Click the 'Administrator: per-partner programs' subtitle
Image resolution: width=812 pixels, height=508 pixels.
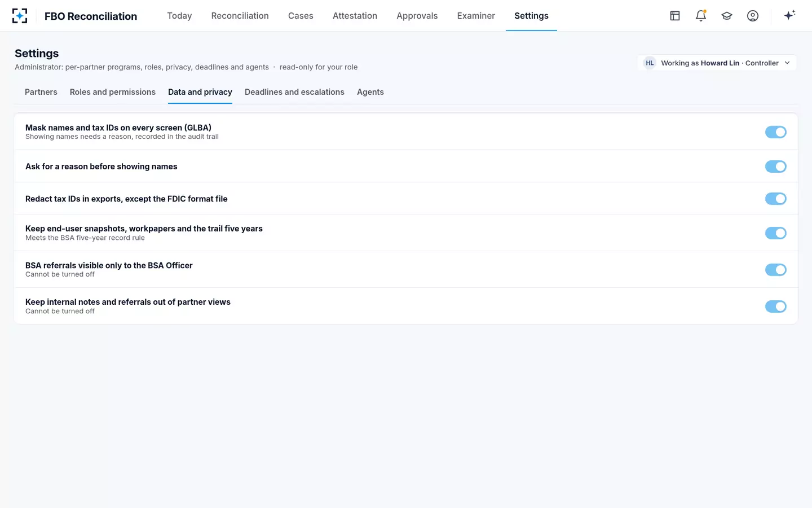coord(142,67)
